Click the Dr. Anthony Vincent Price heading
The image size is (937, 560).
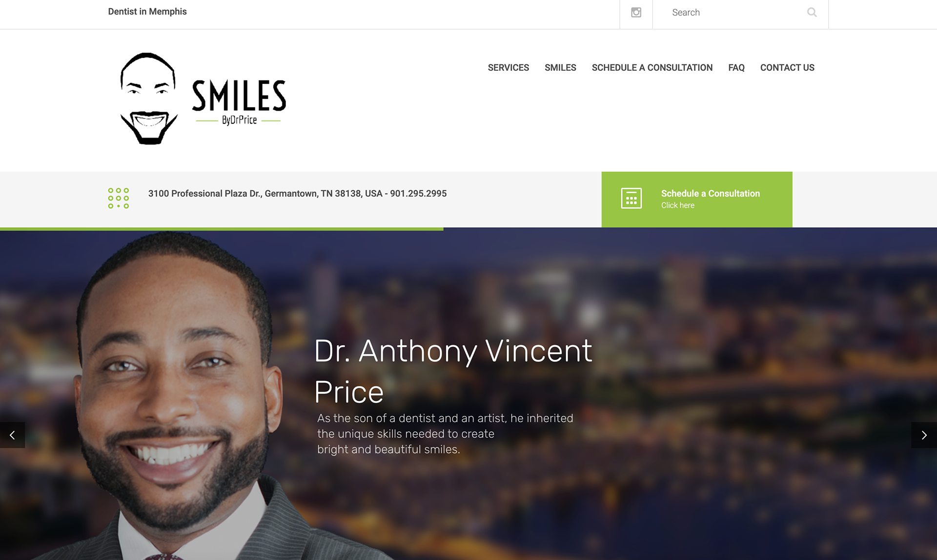tap(453, 371)
